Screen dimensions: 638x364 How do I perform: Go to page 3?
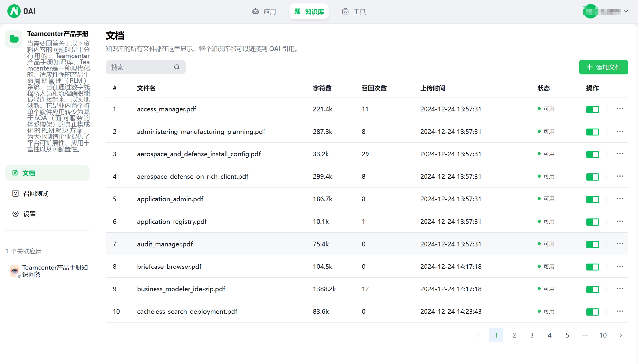[x=532, y=335]
